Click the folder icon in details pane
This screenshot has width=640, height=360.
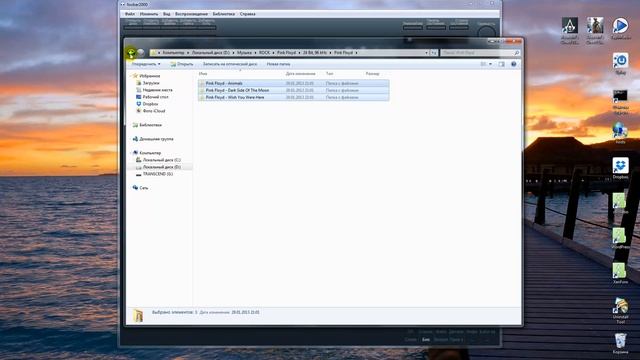[138, 316]
